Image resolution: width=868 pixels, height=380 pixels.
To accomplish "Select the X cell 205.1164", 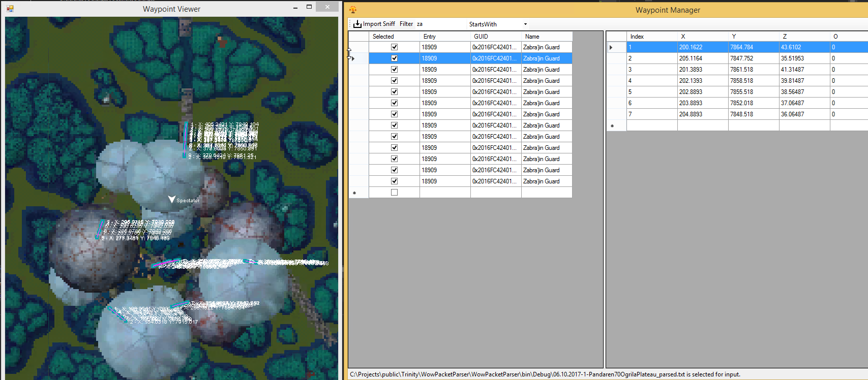I will pyautogui.click(x=703, y=58).
